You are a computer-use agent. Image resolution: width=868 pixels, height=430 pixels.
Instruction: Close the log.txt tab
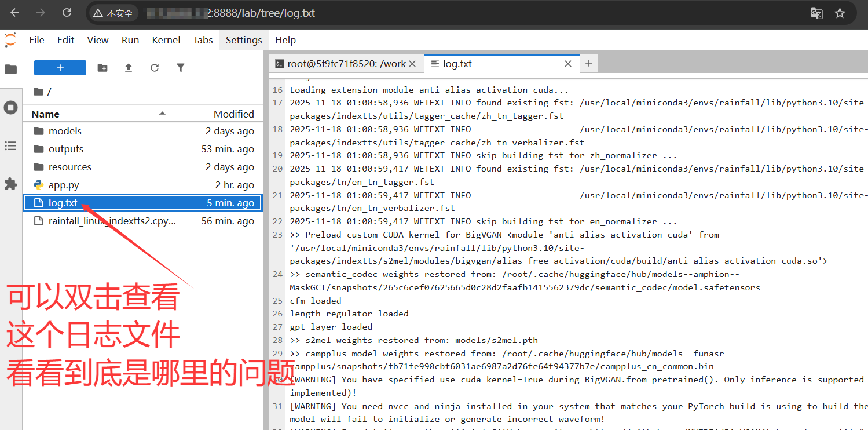pyautogui.click(x=568, y=64)
